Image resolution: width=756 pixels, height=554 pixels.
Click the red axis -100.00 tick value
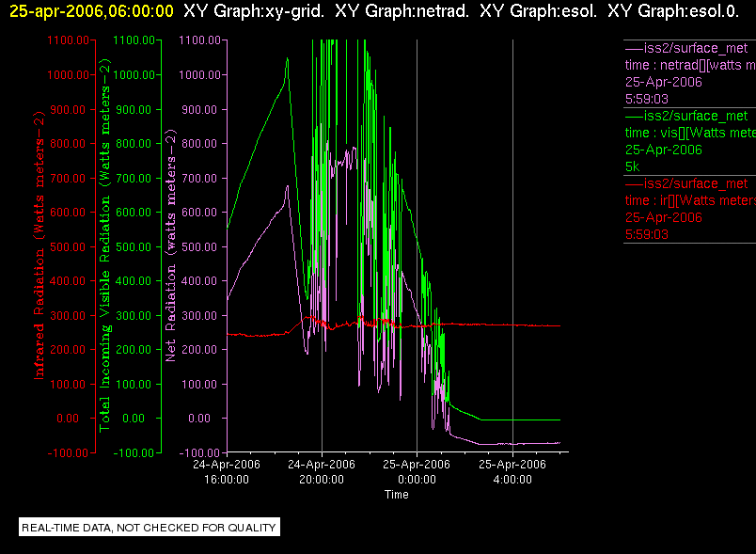(68, 453)
